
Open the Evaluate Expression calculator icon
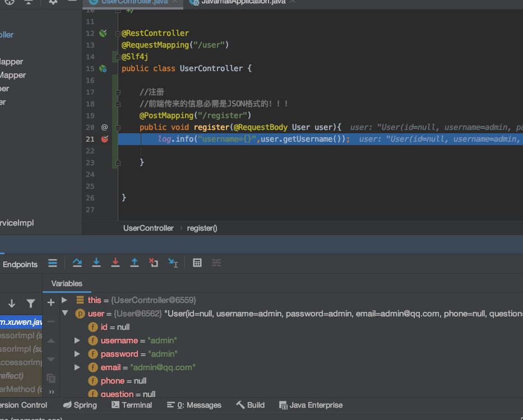point(197,263)
